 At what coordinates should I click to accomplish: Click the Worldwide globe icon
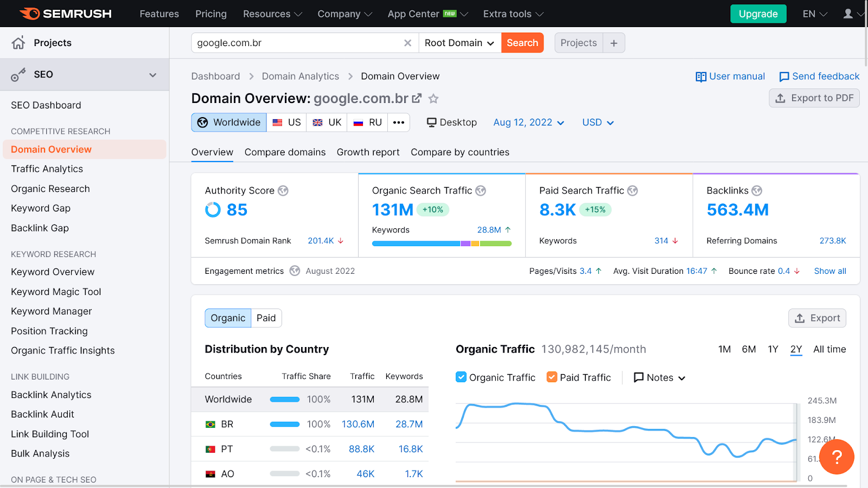[x=202, y=123]
